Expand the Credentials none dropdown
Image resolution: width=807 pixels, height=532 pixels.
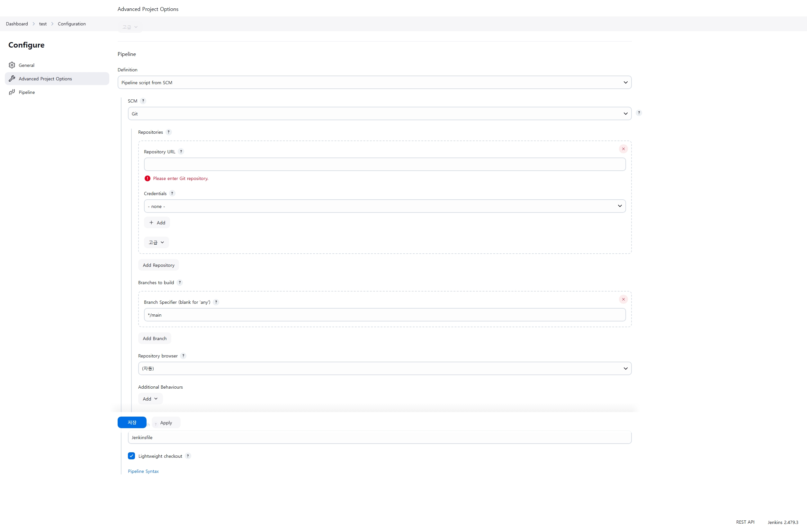(384, 206)
